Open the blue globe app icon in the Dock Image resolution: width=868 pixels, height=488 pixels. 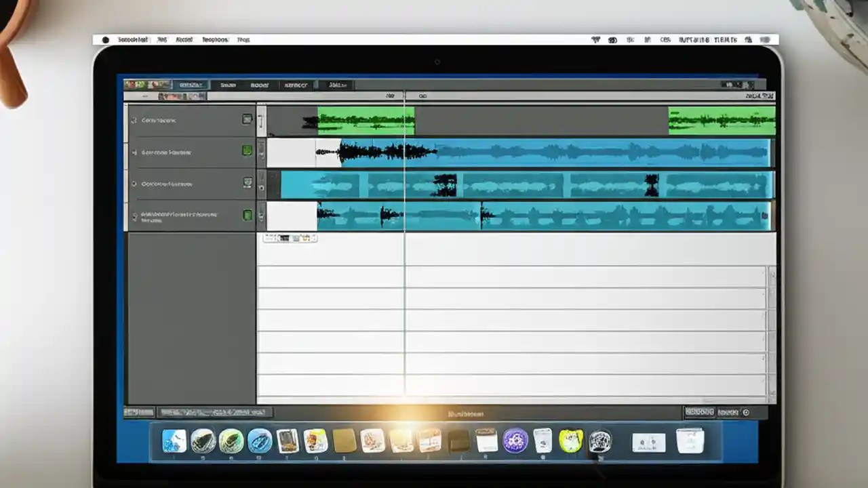pyautogui.click(x=260, y=441)
